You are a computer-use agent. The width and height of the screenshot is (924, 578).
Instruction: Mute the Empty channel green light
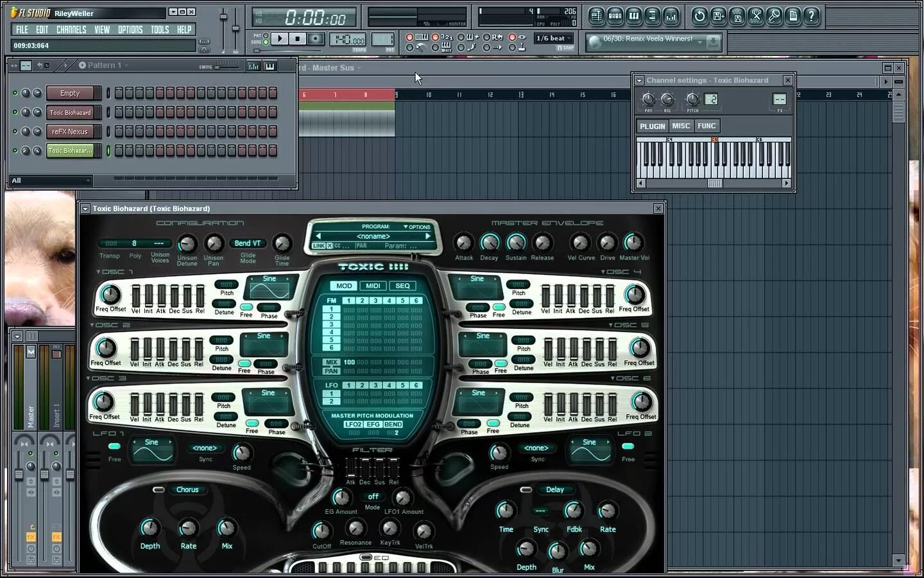15,93
